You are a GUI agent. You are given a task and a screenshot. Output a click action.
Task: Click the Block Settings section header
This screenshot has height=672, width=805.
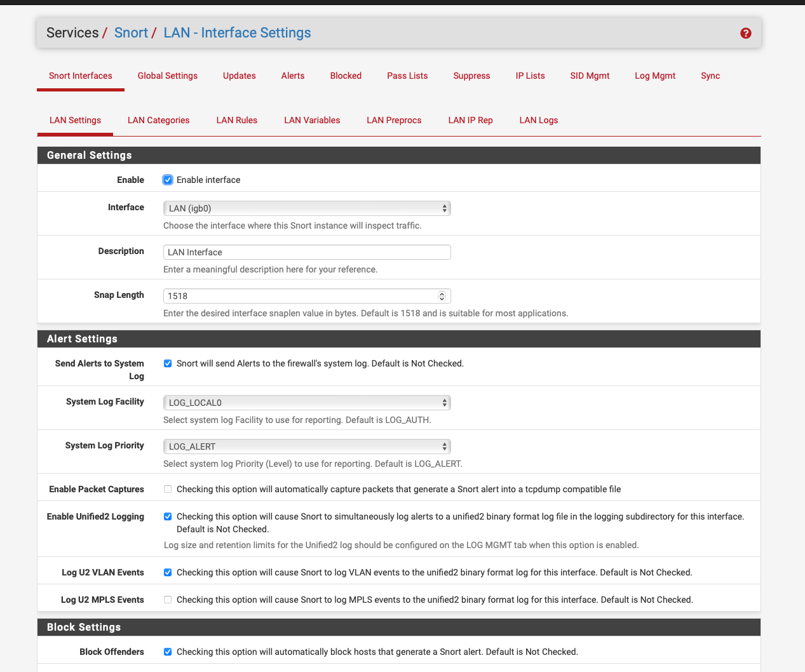pyautogui.click(x=399, y=628)
